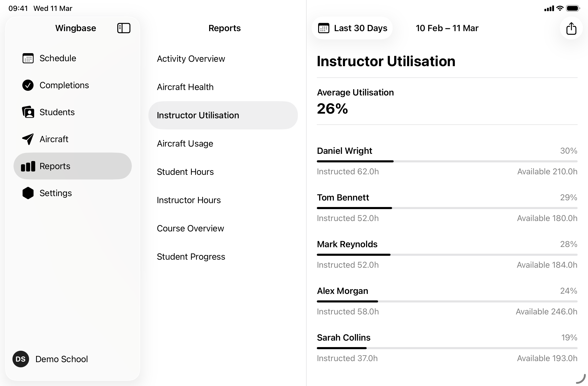Select Reports in the sidebar
Screen dimensions: 588x386
pyautogui.click(x=73, y=166)
